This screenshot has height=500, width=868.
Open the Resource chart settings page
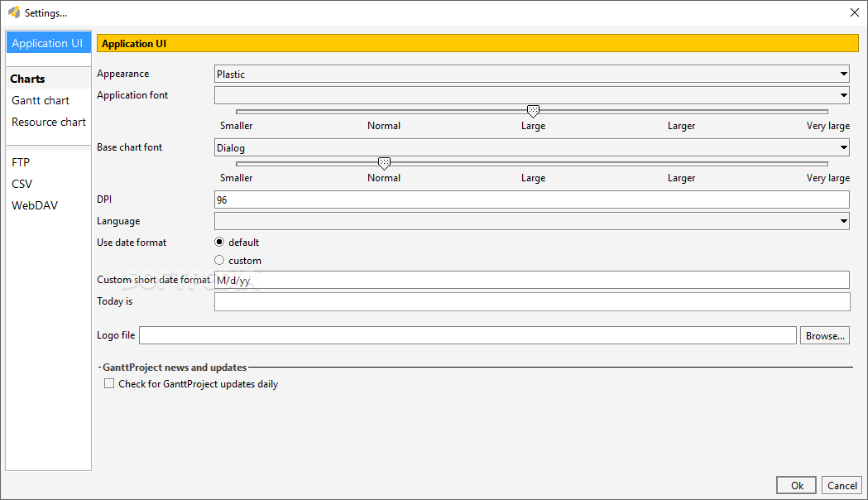click(49, 122)
